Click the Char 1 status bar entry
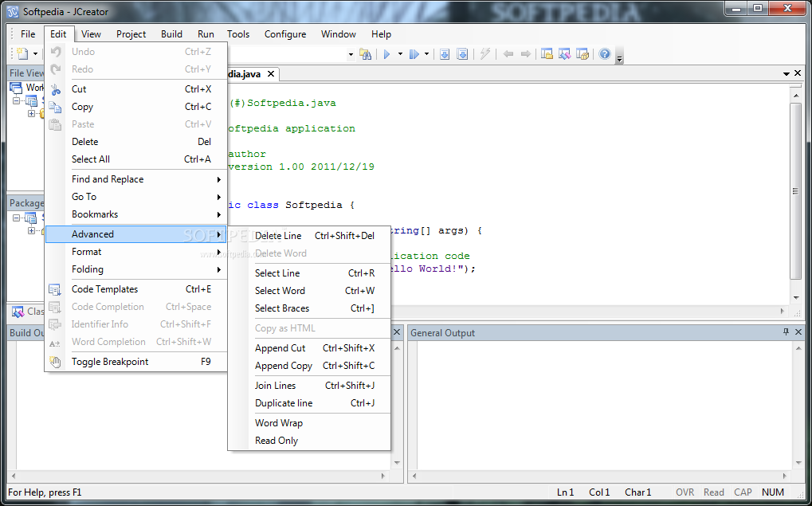The width and height of the screenshot is (812, 506). pos(637,492)
